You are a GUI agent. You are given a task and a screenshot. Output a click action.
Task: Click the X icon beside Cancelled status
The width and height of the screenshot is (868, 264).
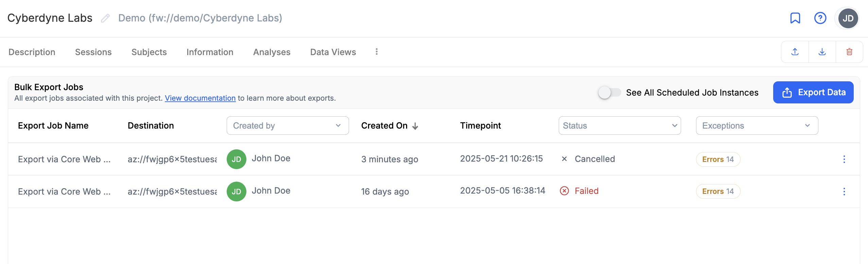click(564, 159)
